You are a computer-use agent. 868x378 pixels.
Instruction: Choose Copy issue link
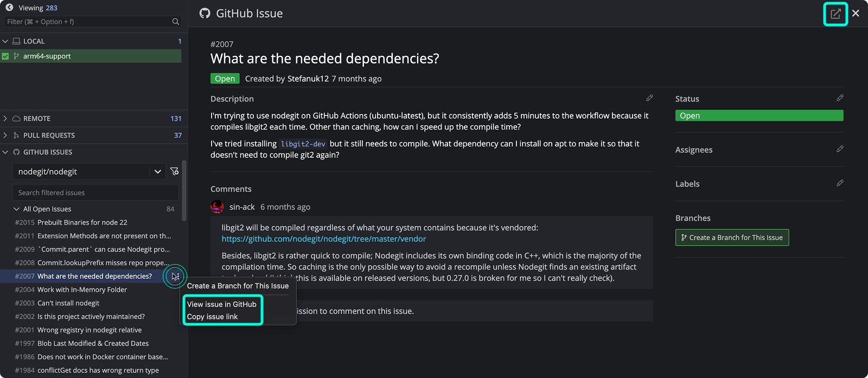click(x=212, y=317)
